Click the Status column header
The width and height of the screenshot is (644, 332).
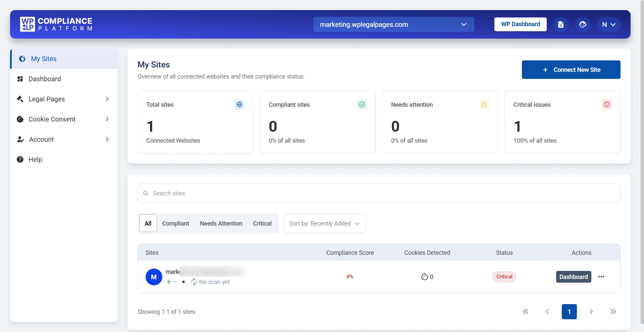pyautogui.click(x=504, y=253)
